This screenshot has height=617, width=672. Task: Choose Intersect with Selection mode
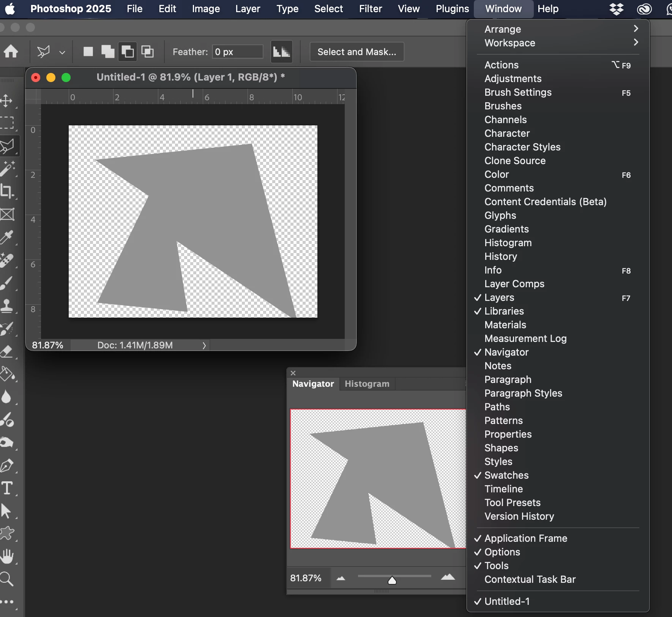point(147,51)
